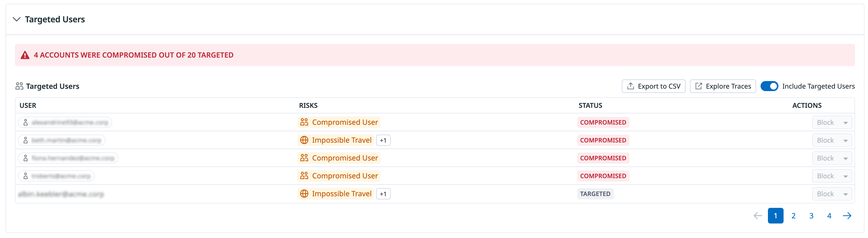Disable the Include Targeted Users toggle

pos(770,86)
